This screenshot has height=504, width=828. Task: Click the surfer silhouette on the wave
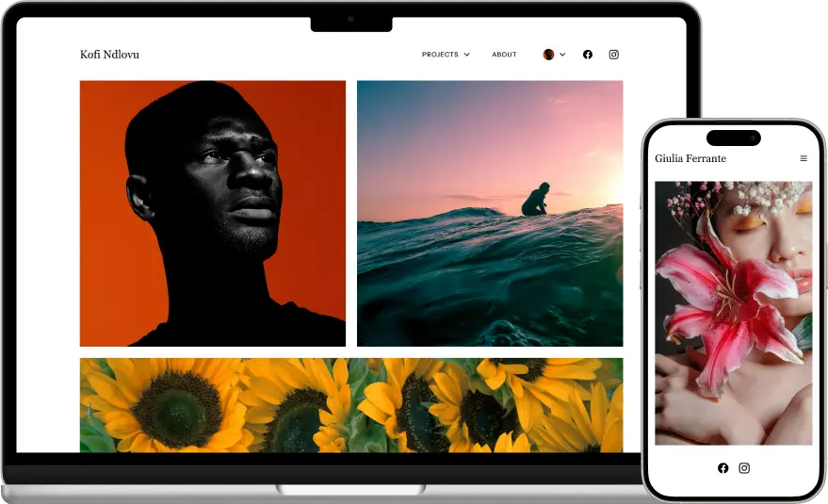coord(537,200)
